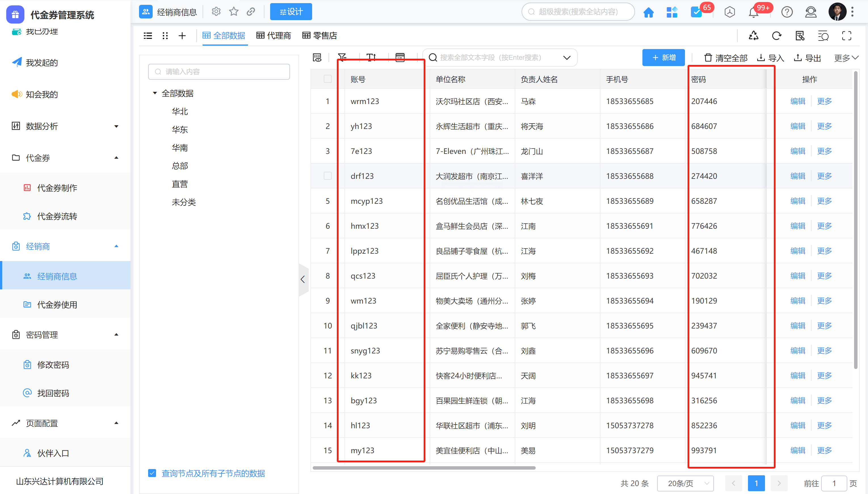Click the blue 新增 button

(x=663, y=57)
